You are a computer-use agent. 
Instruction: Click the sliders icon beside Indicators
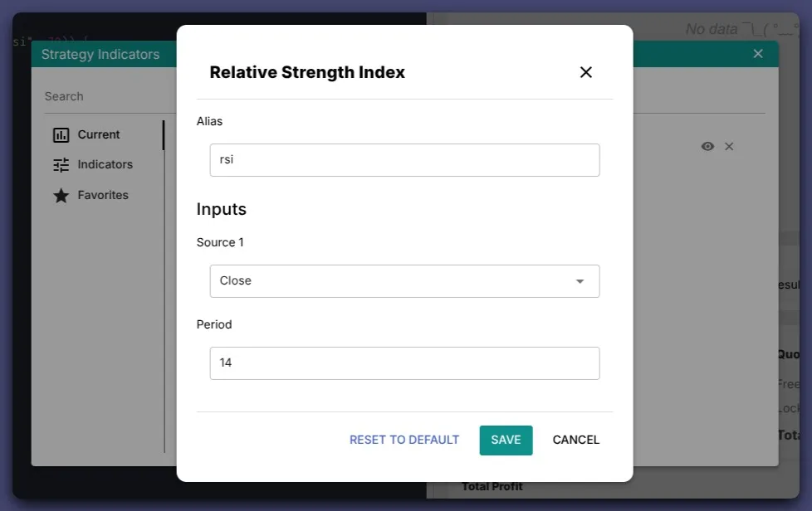coord(61,165)
